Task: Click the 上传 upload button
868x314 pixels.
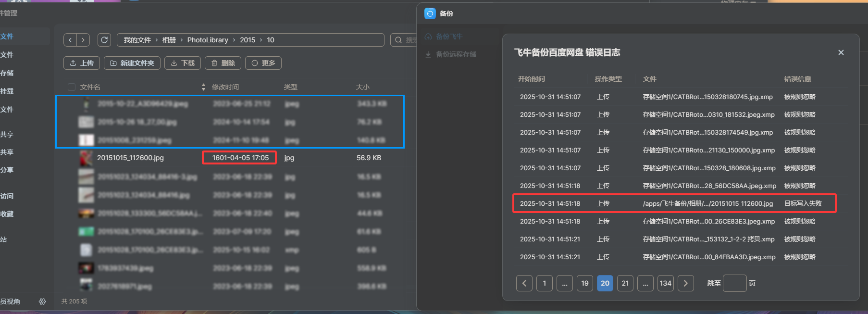Action: (82, 63)
